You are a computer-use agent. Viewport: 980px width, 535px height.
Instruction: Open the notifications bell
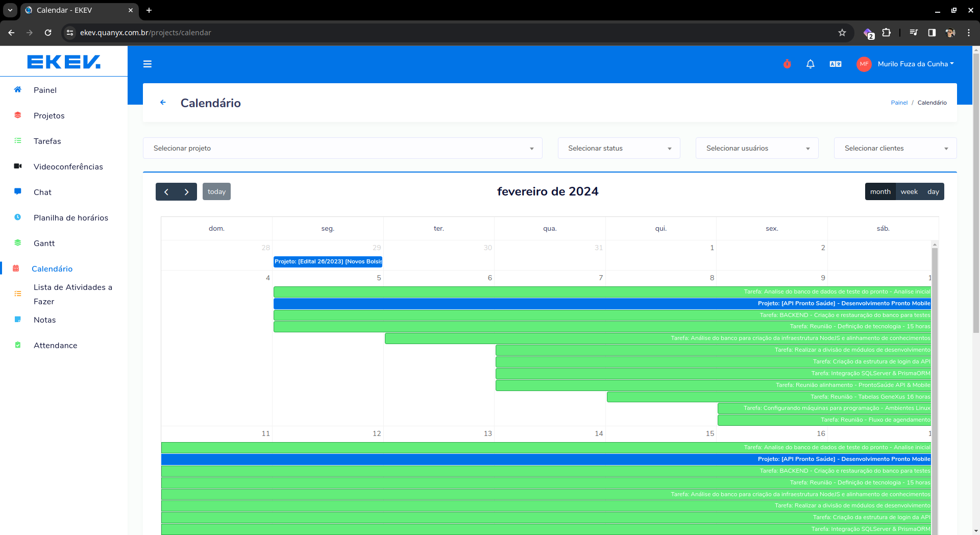click(x=810, y=64)
